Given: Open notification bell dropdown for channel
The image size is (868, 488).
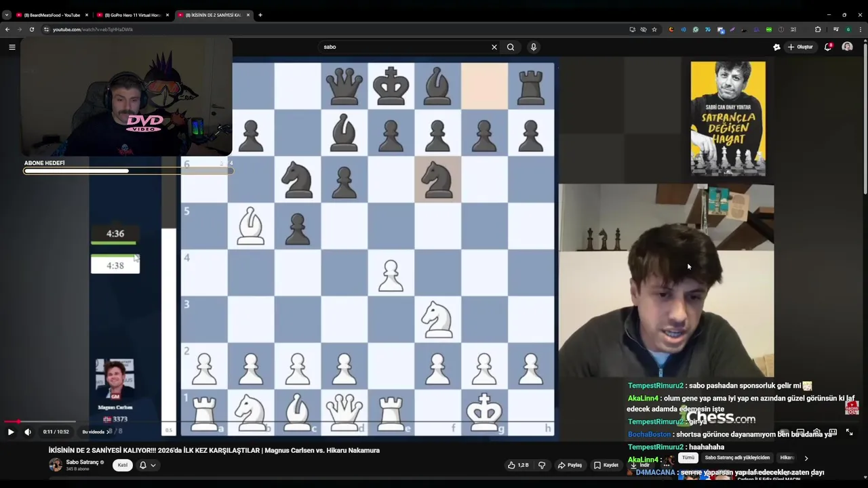Looking at the screenshot, I should [x=147, y=465].
